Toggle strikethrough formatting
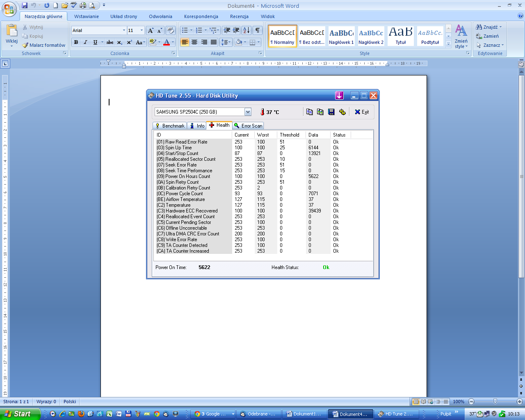 pos(110,42)
